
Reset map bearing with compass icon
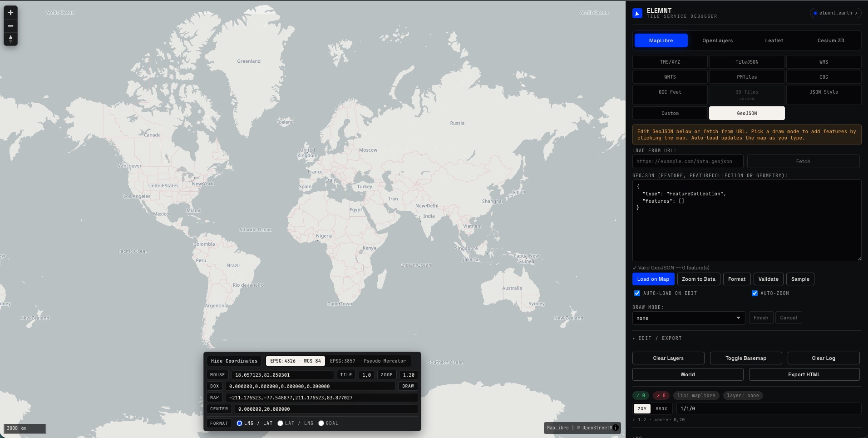[x=10, y=39]
